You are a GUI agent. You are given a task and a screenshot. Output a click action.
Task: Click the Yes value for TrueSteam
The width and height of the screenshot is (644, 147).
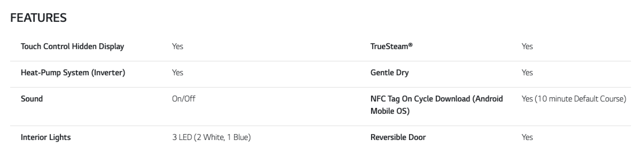(x=527, y=46)
